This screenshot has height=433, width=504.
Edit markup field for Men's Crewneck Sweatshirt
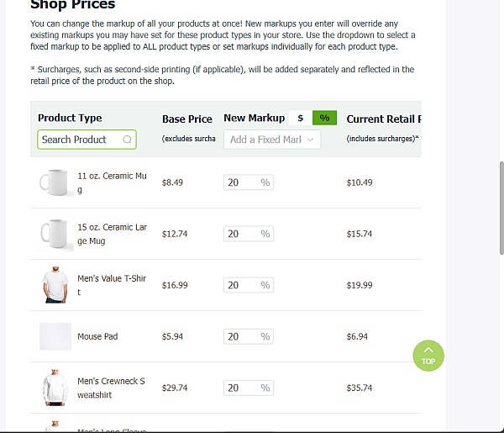(x=249, y=388)
